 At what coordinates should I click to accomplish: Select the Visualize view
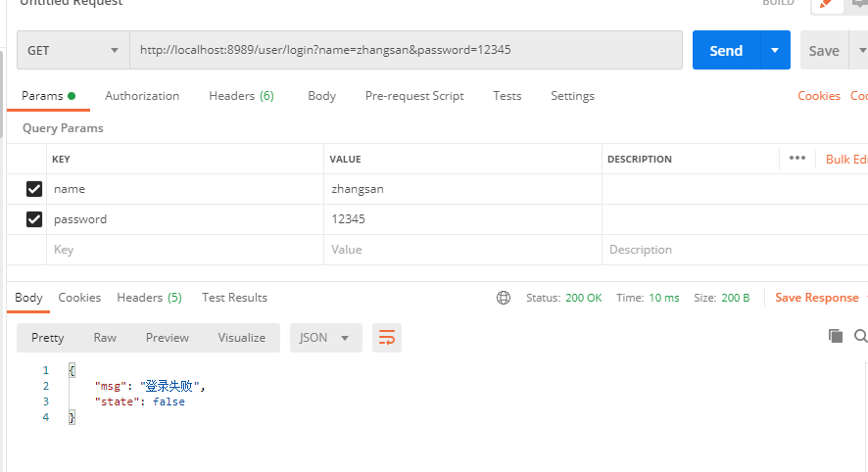(x=241, y=338)
